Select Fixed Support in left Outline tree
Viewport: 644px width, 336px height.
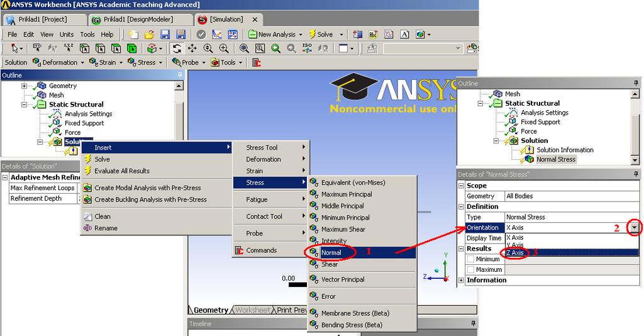click(84, 123)
